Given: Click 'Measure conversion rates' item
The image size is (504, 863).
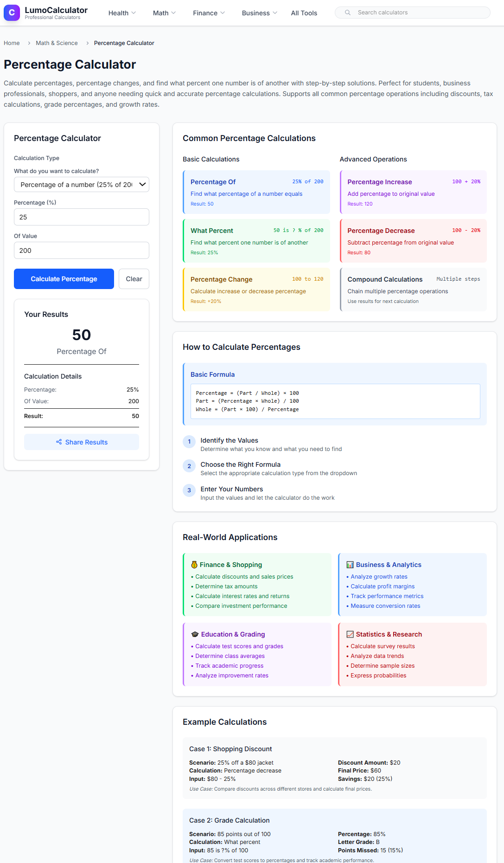Looking at the screenshot, I should (x=385, y=606).
